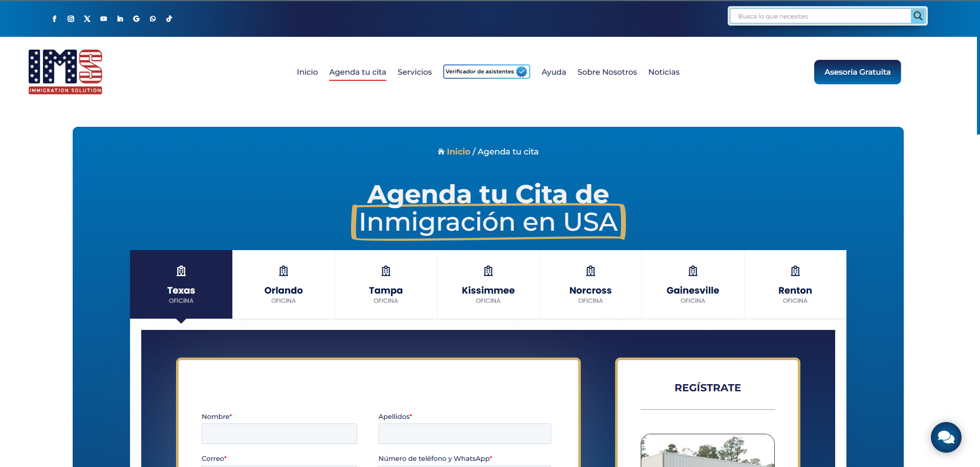Viewport: 980px width, 467px height.
Task: Switch to the Renton oficina tab
Action: pyautogui.click(x=795, y=284)
